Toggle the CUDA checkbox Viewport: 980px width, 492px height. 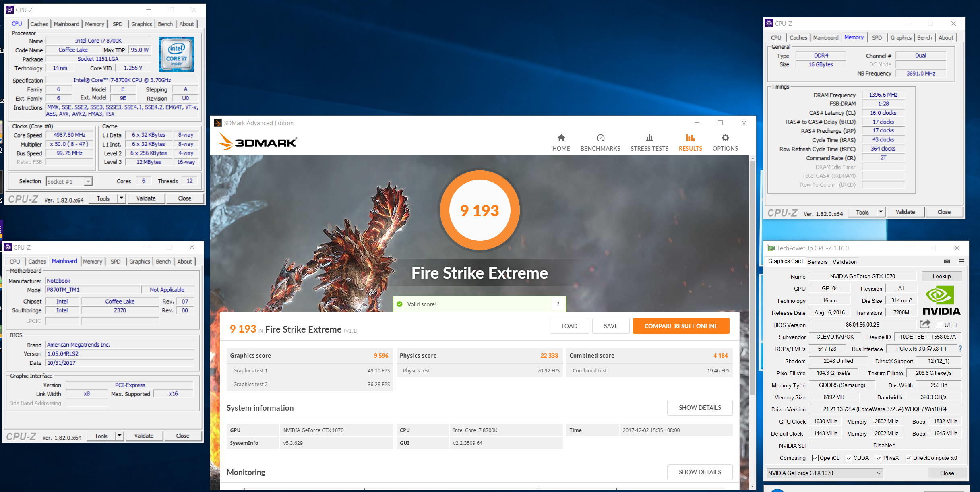[849, 458]
